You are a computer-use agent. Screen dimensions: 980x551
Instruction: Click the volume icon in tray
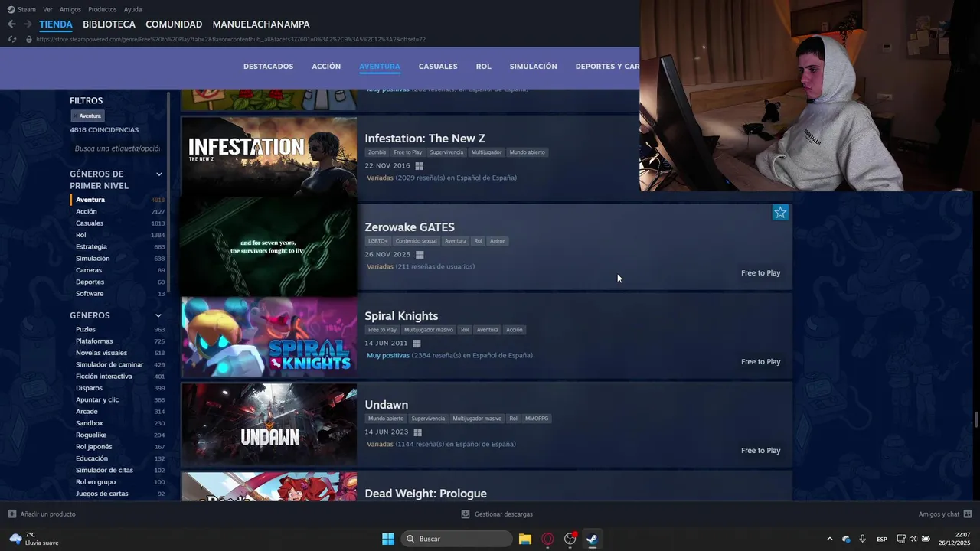pyautogui.click(x=913, y=539)
